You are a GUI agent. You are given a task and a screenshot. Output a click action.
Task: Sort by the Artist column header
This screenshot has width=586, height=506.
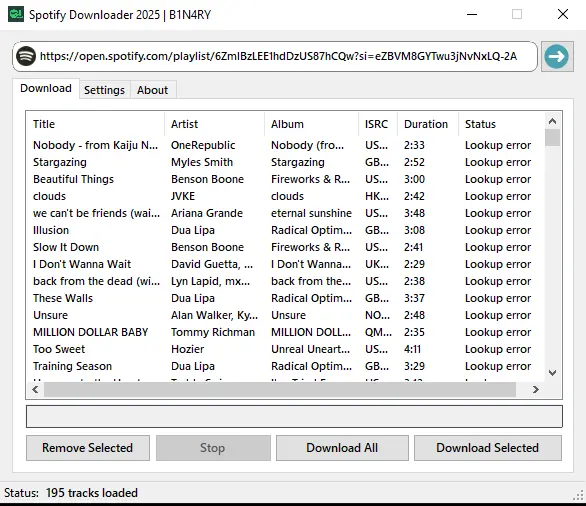[215, 124]
